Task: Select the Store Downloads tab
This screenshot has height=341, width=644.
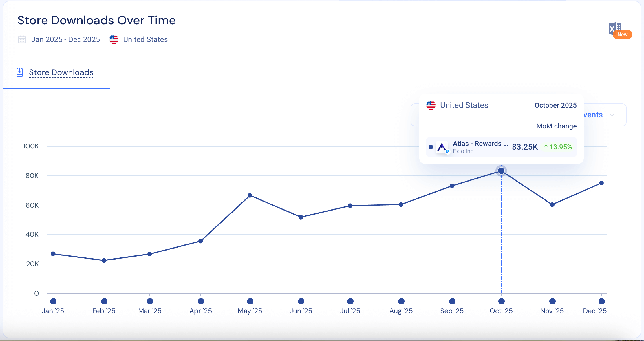Action: point(61,72)
